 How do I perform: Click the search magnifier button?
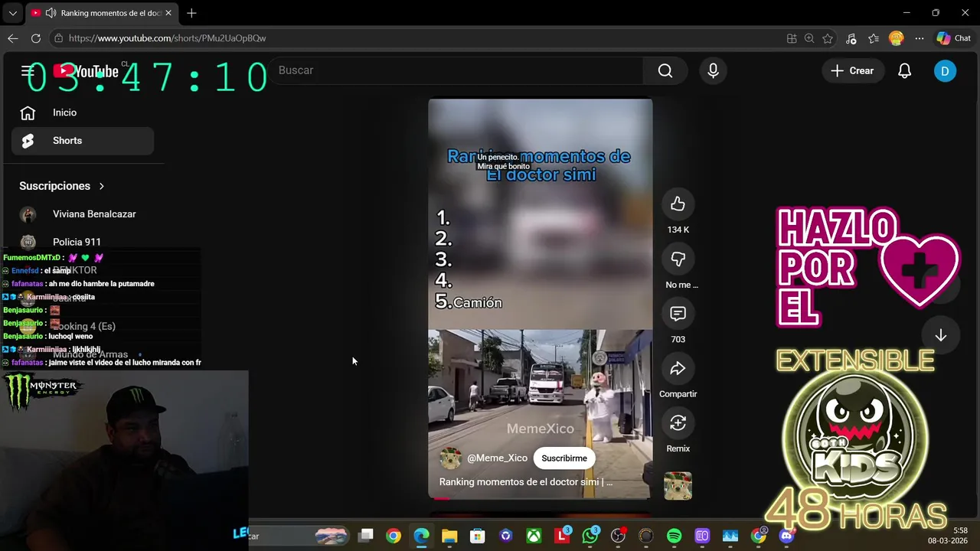pyautogui.click(x=665, y=70)
